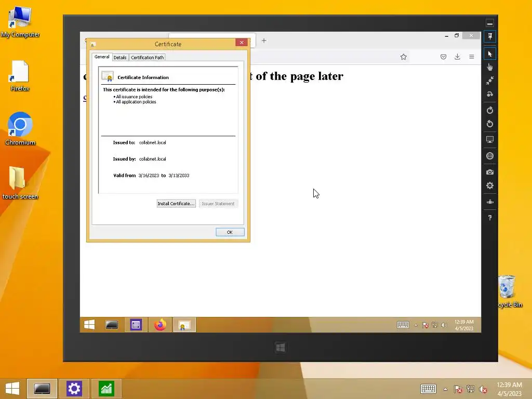Open touch keyboard on host taskbar
This screenshot has width=532, height=399.
(428, 389)
